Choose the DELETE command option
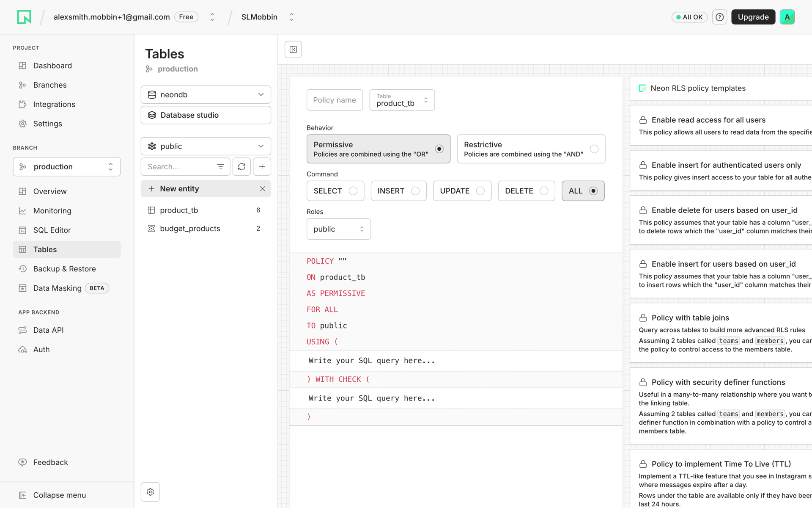Image resolution: width=812 pixels, height=508 pixels. click(x=527, y=191)
